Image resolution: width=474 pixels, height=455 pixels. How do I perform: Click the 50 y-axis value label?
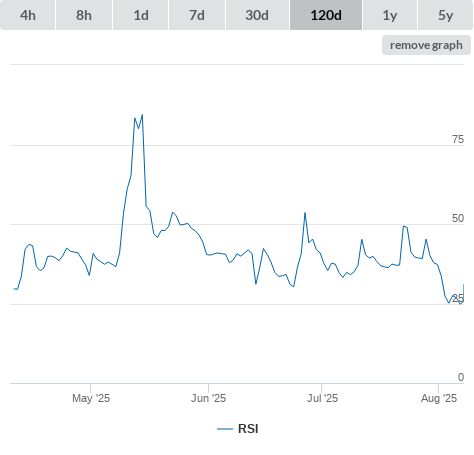(x=458, y=218)
